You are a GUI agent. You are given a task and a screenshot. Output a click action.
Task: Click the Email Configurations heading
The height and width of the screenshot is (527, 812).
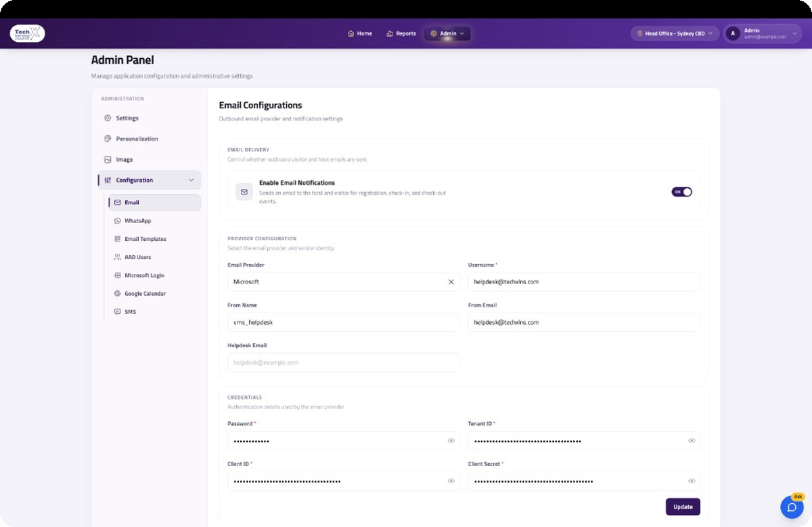[x=261, y=106]
